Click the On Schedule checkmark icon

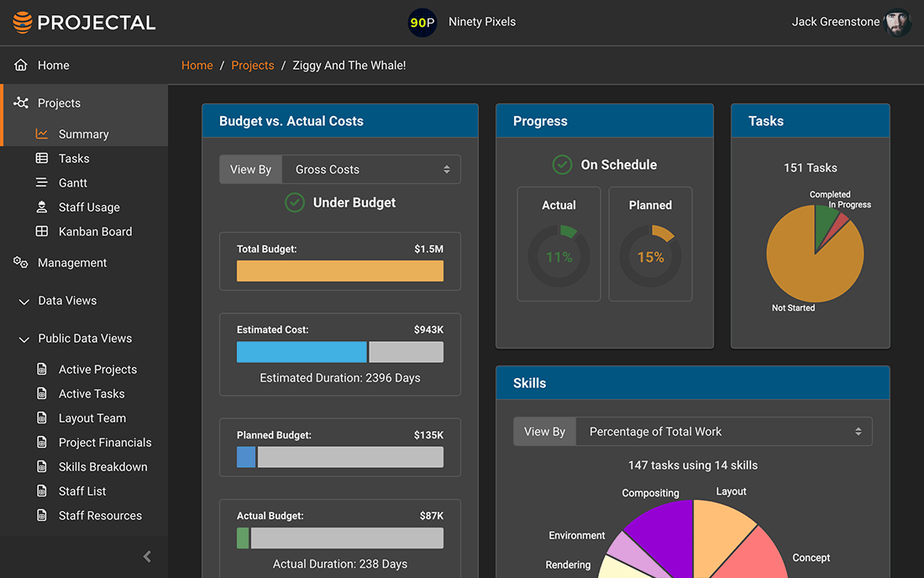click(562, 165)
